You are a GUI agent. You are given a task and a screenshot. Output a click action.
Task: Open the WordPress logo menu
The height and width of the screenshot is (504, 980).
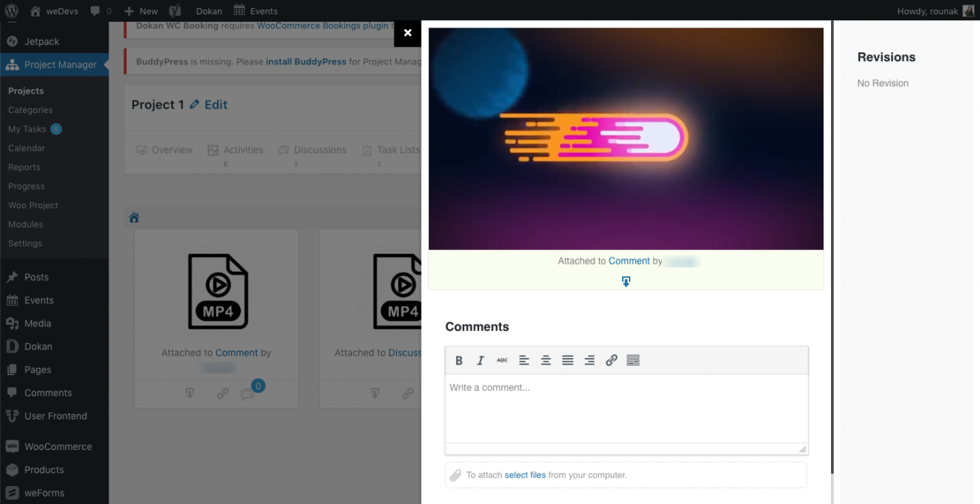pyautogui.click(x=11, y=10)
